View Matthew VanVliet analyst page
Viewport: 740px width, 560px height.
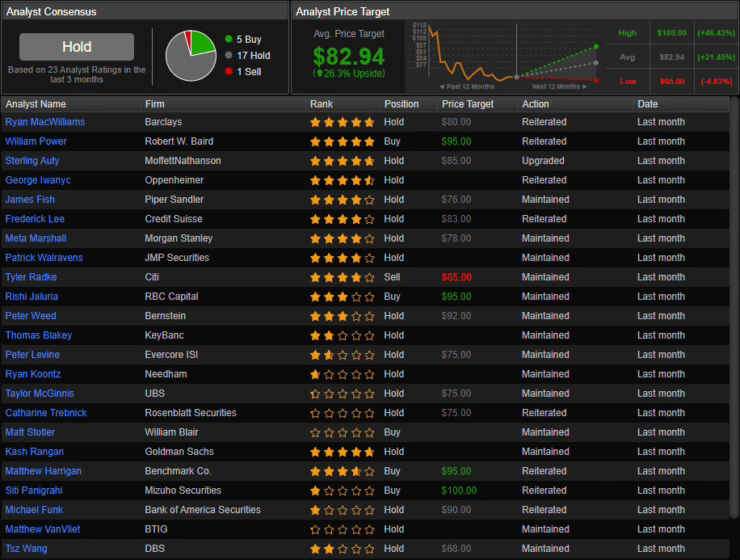pyautogui.click(x=43, y=528)
